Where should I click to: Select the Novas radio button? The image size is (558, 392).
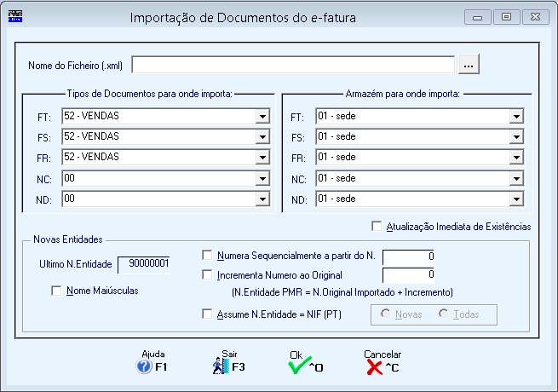click(x=385, y=314)
